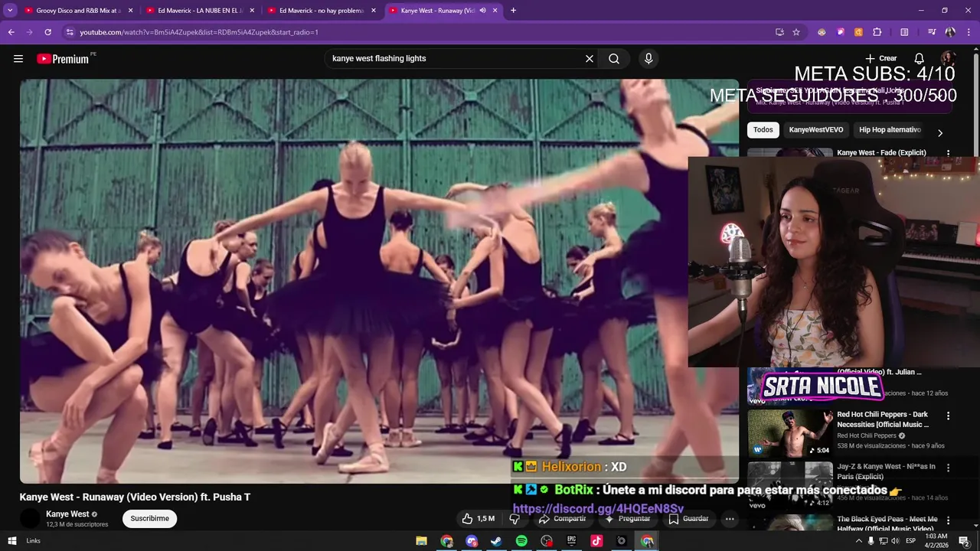The height and width of the screenshot is (551, 980).
Task: Open the Kanye West - Fade (Explicit) title
Action: 881,153
